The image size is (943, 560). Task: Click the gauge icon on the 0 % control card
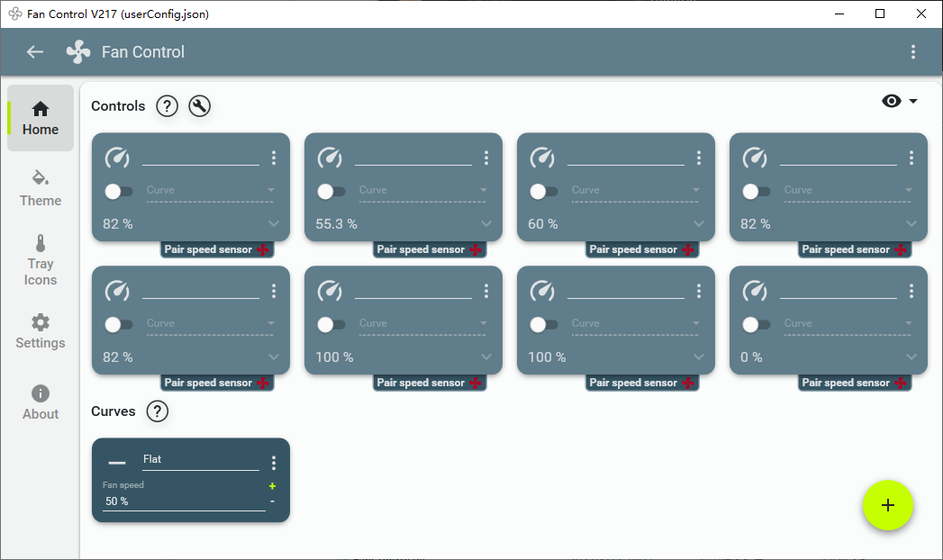pyautogui.click(x=755, y=291)
